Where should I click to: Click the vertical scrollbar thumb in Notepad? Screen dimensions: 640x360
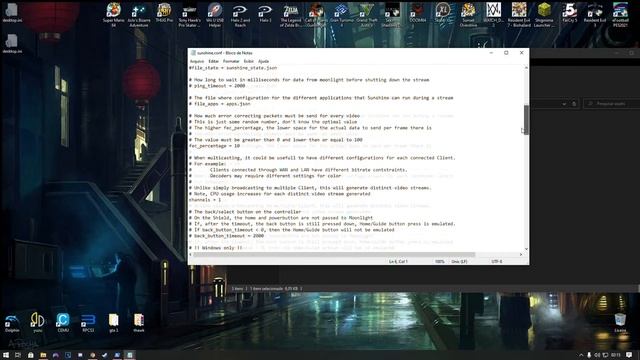click(x=526, y=120)
